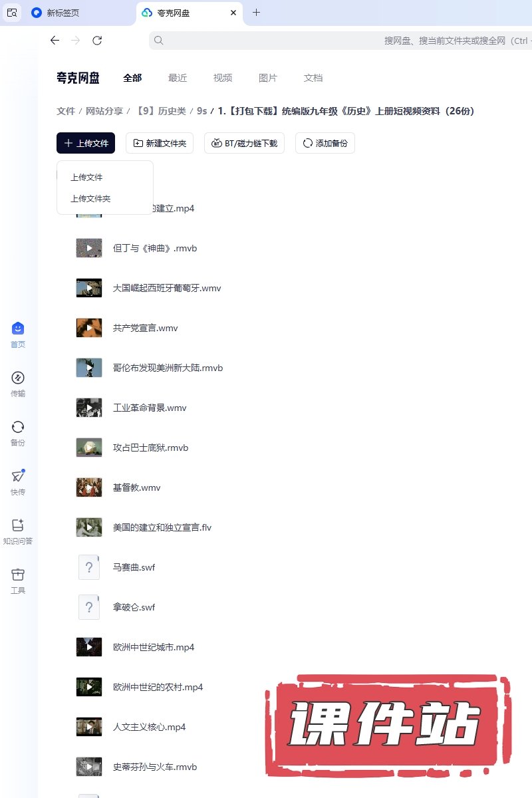This screenshot has width=532, height=798.
Task: Open a new browser tab with plus icon
Action: (x=257, y=13)
